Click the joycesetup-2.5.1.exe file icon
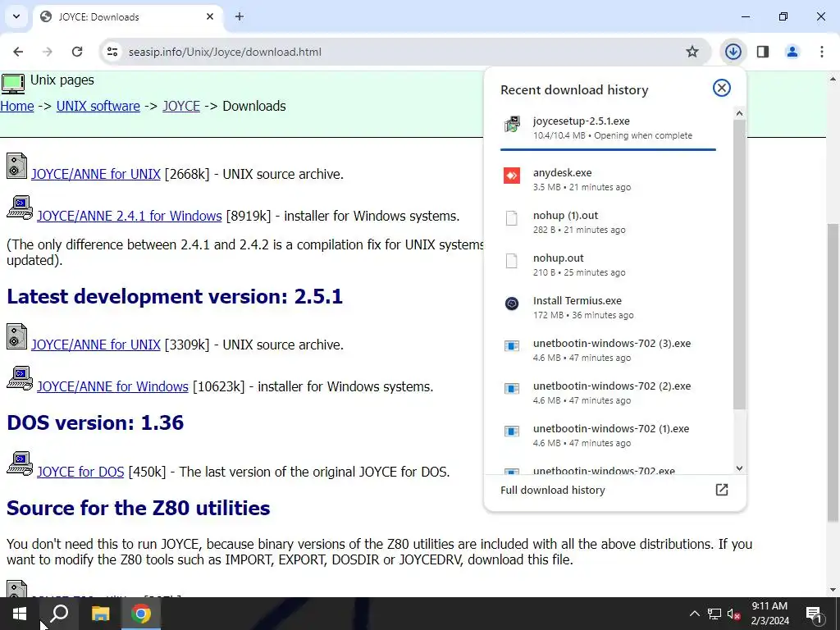Viewport: 840px width, 630px height. tap(512, 125)
